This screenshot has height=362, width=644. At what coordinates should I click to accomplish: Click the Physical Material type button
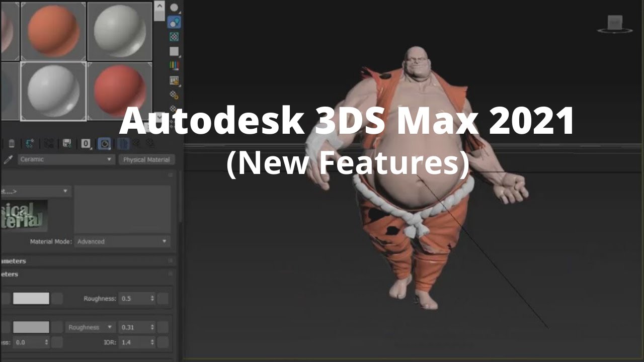tap(147, 159)
